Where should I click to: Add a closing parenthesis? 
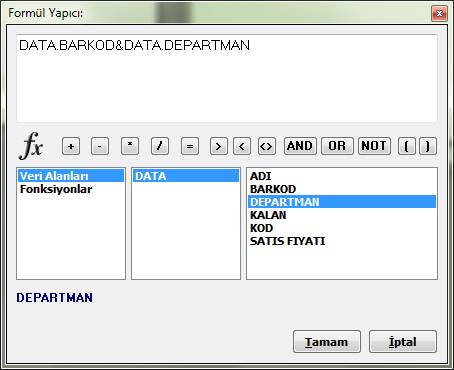point(428,146)
